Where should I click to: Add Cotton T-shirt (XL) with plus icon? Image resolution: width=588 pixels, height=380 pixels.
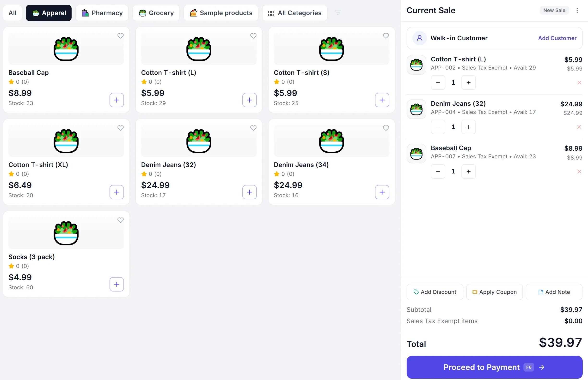coord(116,192)
